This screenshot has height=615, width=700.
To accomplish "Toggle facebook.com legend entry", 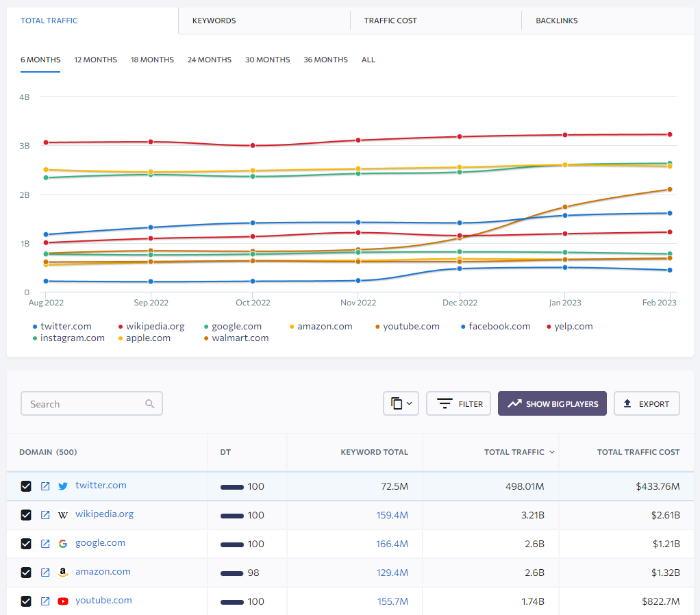I will click(495, 326).
